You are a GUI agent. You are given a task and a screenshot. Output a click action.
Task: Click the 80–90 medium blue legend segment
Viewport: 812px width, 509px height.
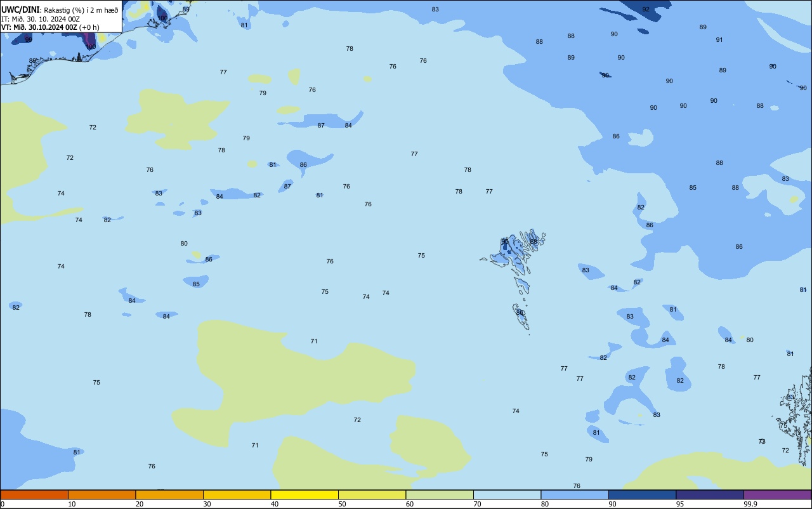(575, 494)
